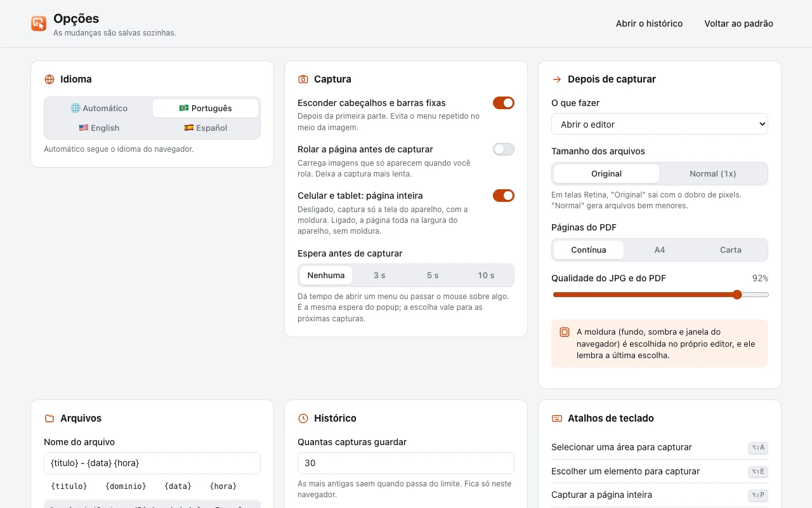Click the arrow icon beside Depois de capturar
Screen dimensions: 812x508
557,79
